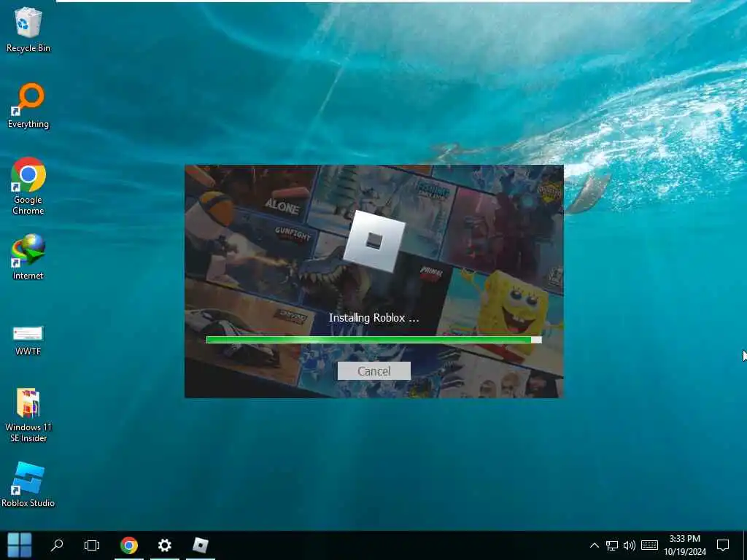Select the Google Chrome desktop shortcut
This screenshot has width=747, height=560.
(x=28, y=186)
